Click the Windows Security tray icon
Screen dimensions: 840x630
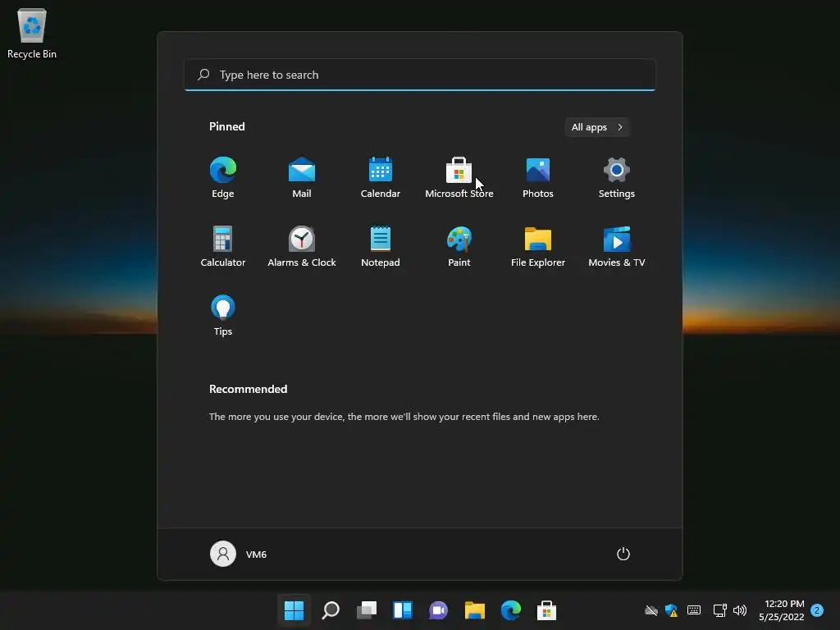coord(671,610)
